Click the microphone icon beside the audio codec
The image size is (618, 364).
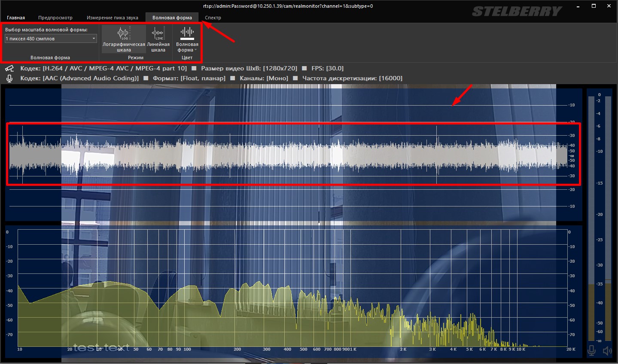pyautogui.click(x=9, y=78)
